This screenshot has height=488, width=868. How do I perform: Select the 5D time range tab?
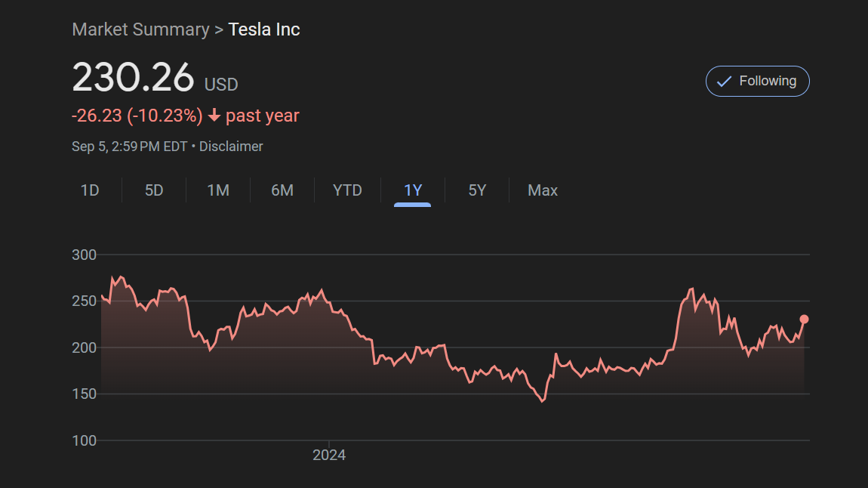154,190
